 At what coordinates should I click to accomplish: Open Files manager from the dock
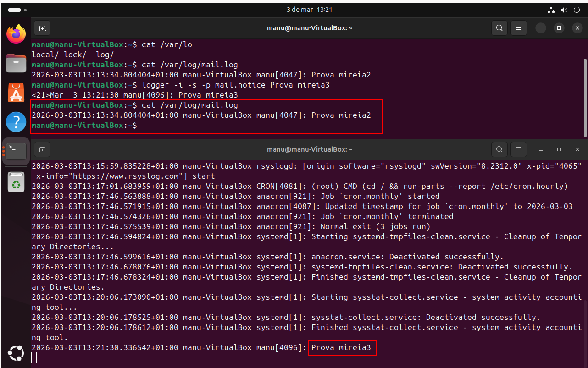coord(16,63)
